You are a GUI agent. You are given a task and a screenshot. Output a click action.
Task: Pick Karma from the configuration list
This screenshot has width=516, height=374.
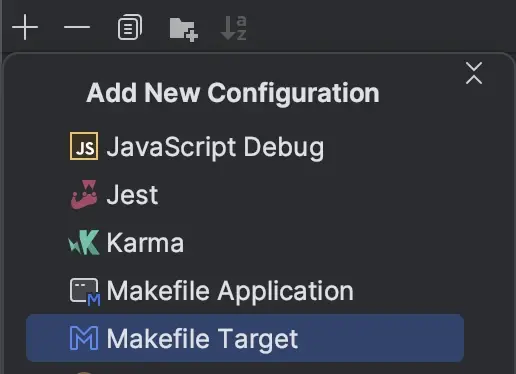145,243
